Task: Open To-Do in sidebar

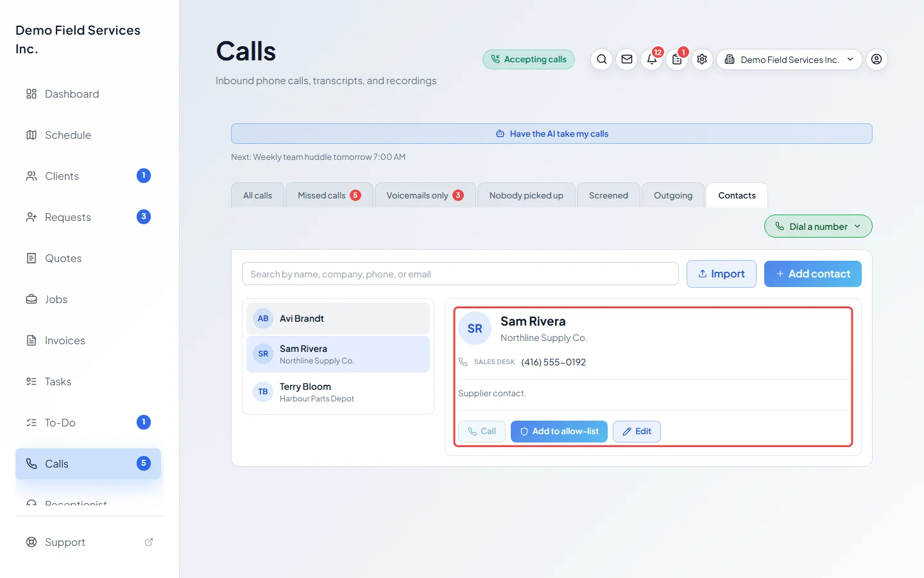Action: pos(89,423)
